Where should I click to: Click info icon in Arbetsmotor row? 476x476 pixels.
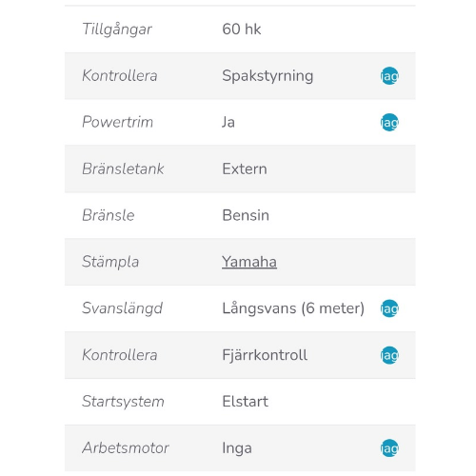(389, 448)
